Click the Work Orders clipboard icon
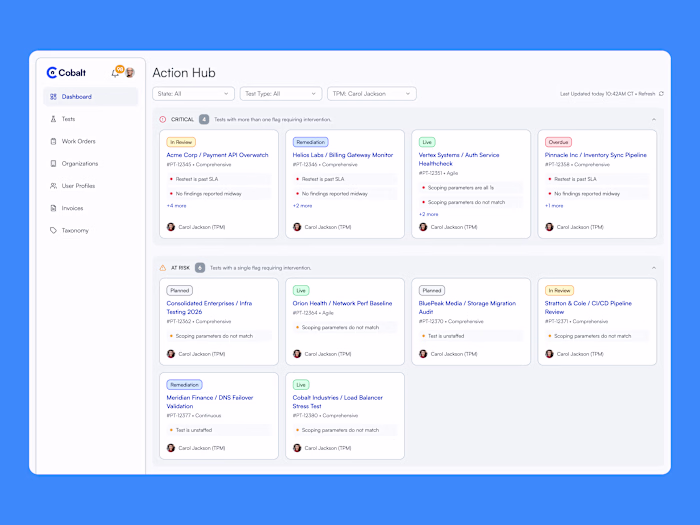Viewport: 700px width, 525px height. tap(53, 141)
